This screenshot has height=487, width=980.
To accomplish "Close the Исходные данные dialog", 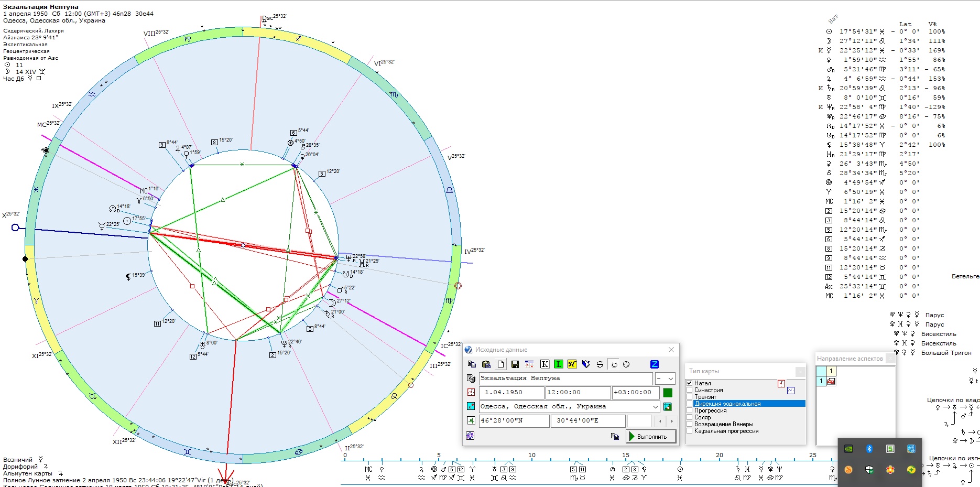I will (671, 350).
